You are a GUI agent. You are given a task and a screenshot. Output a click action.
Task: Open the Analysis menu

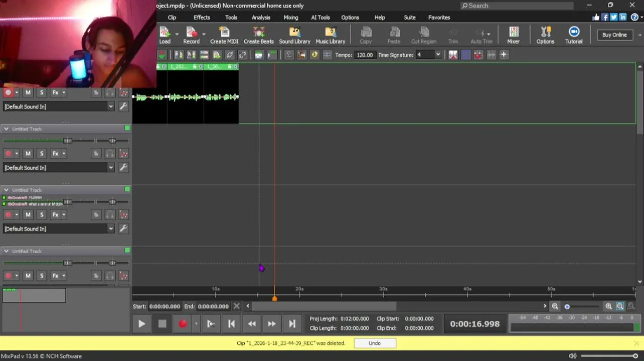pos(261,17)
